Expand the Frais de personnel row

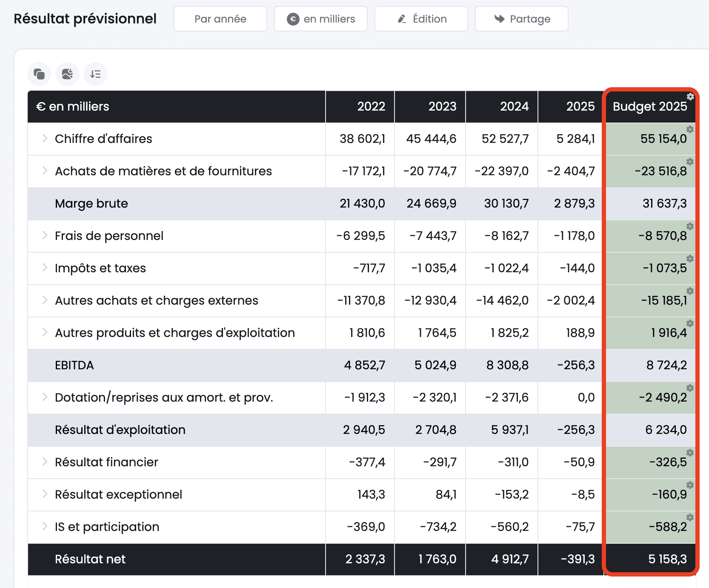[x=45, y=235]
